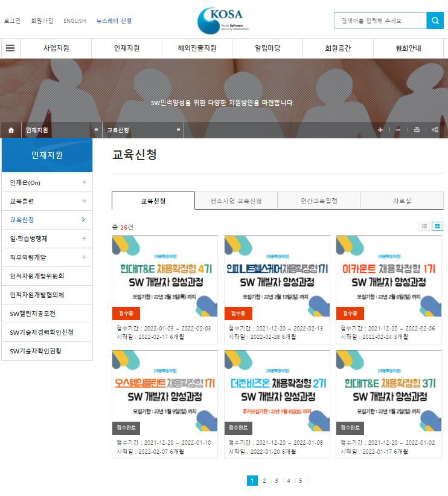Click the 총 26건 count text
The height and width of the screenshot is (496, 448).
pos(123,227)
